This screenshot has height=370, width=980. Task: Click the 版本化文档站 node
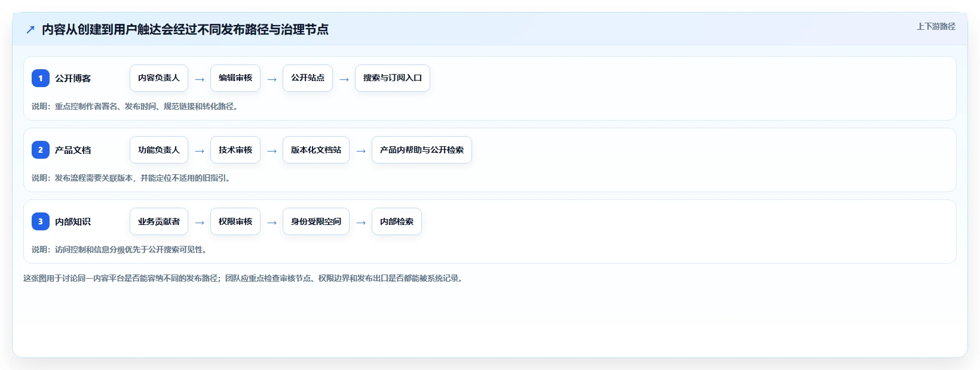[316, 150]
